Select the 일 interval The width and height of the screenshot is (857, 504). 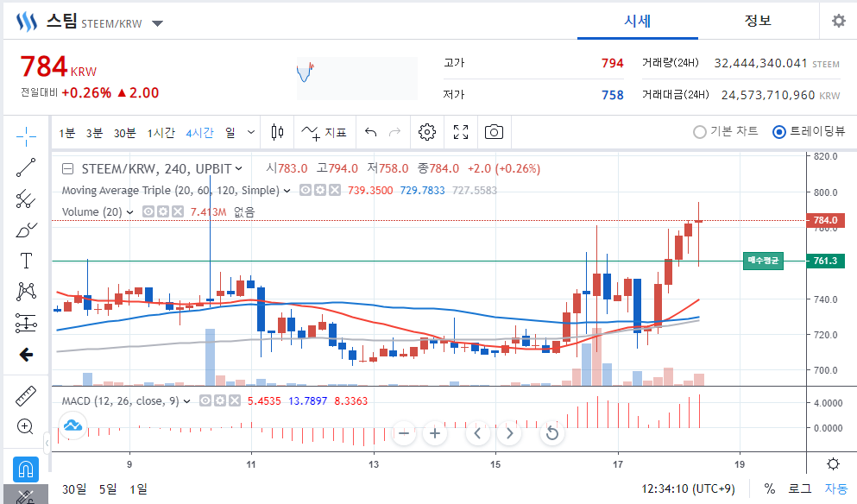230,133
